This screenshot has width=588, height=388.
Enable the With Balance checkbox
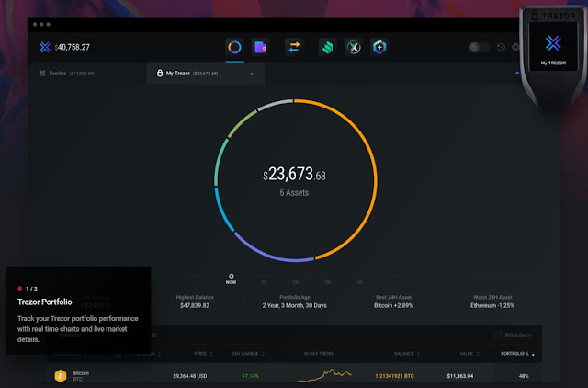click(x=498, y=335)
